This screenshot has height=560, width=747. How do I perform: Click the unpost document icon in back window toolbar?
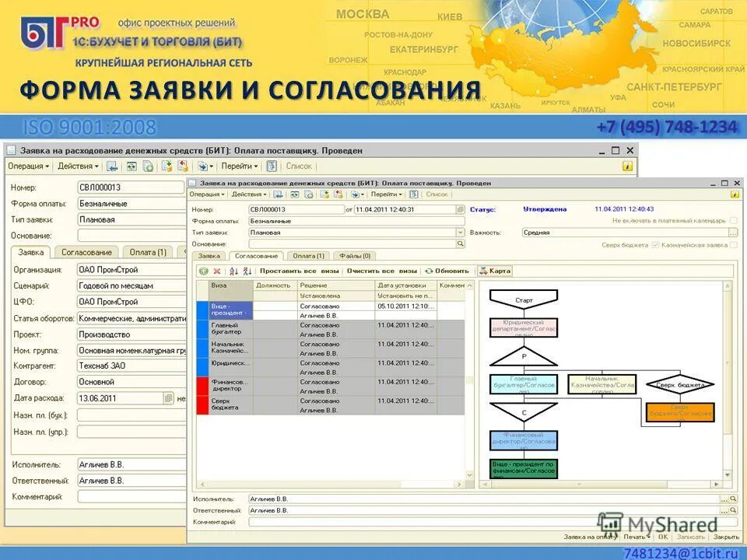click(x=182, y=166)
